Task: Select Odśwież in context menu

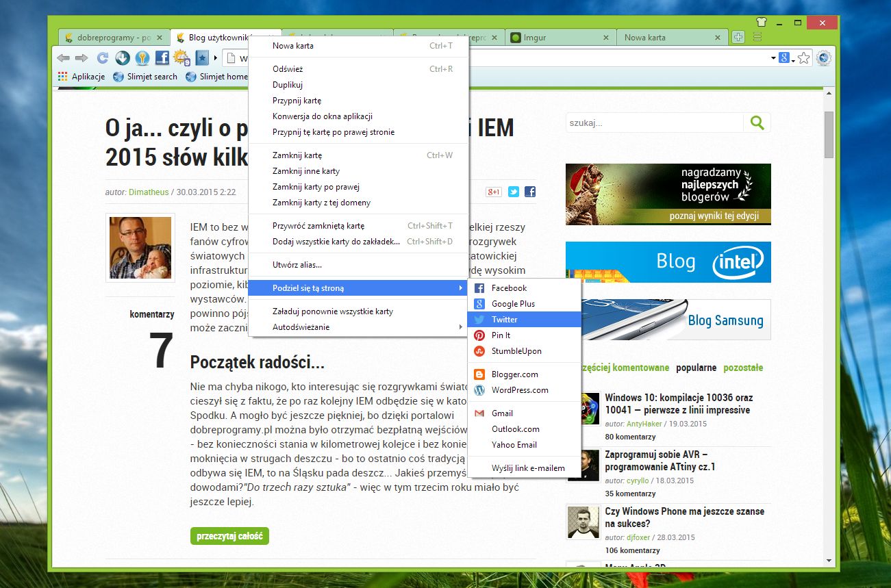Action: click(358, 69)
